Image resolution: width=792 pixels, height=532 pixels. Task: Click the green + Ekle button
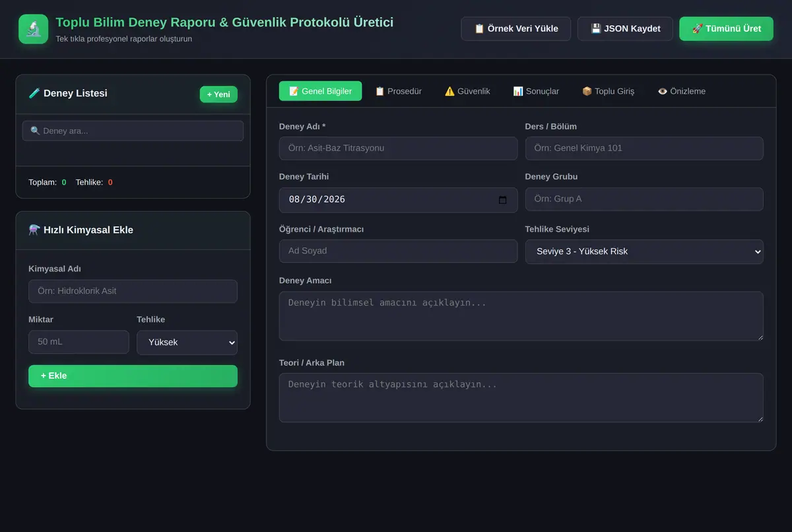[133, 376]
